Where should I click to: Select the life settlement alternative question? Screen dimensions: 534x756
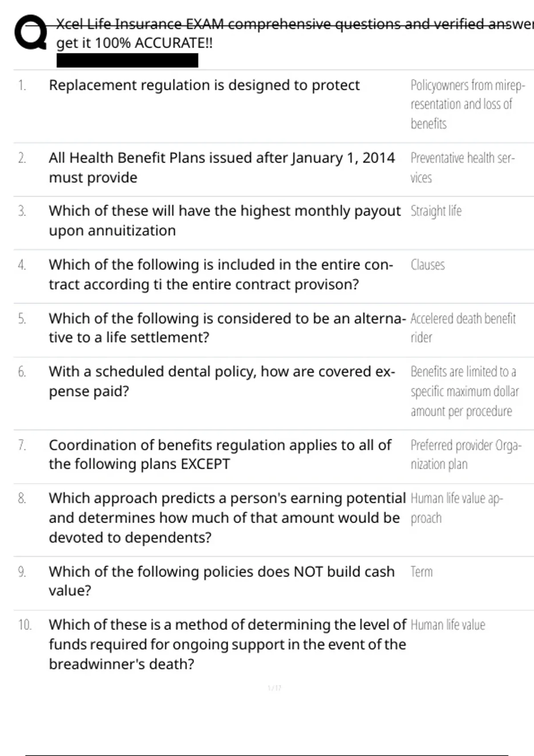coord(227,328)
